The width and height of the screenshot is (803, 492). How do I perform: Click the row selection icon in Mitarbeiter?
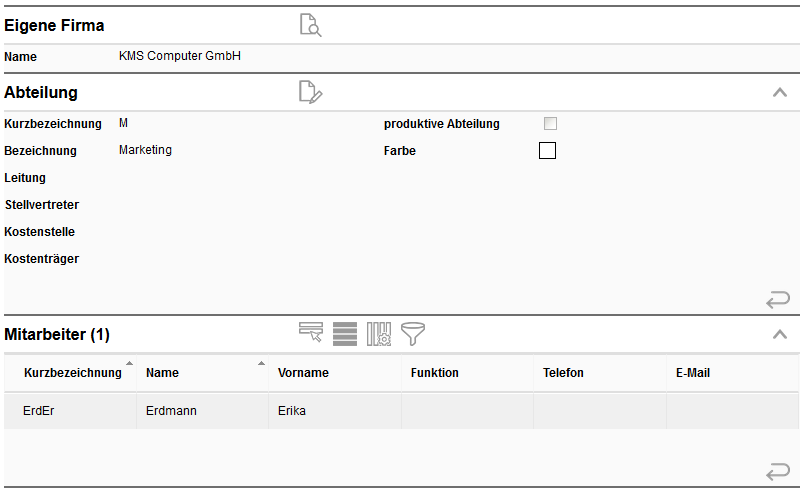[311, 334]
